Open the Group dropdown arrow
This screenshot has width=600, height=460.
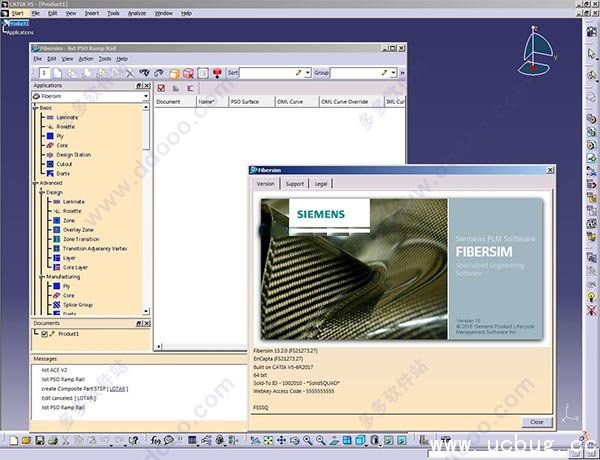[x=392, y=73]
